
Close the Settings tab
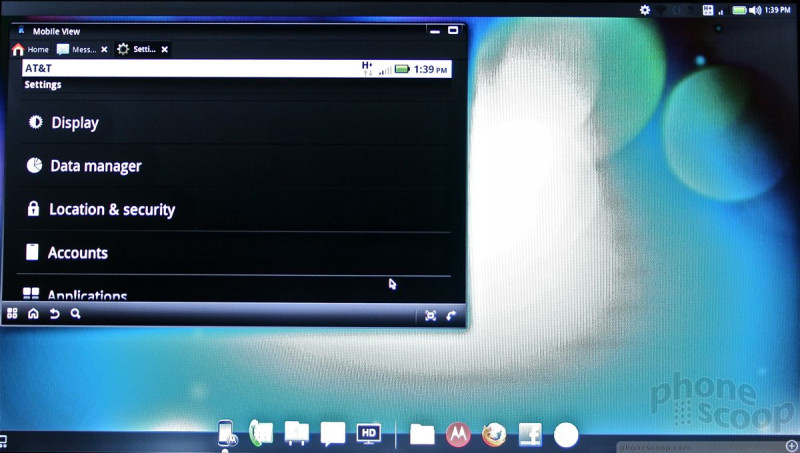click(x=164, y=49)
